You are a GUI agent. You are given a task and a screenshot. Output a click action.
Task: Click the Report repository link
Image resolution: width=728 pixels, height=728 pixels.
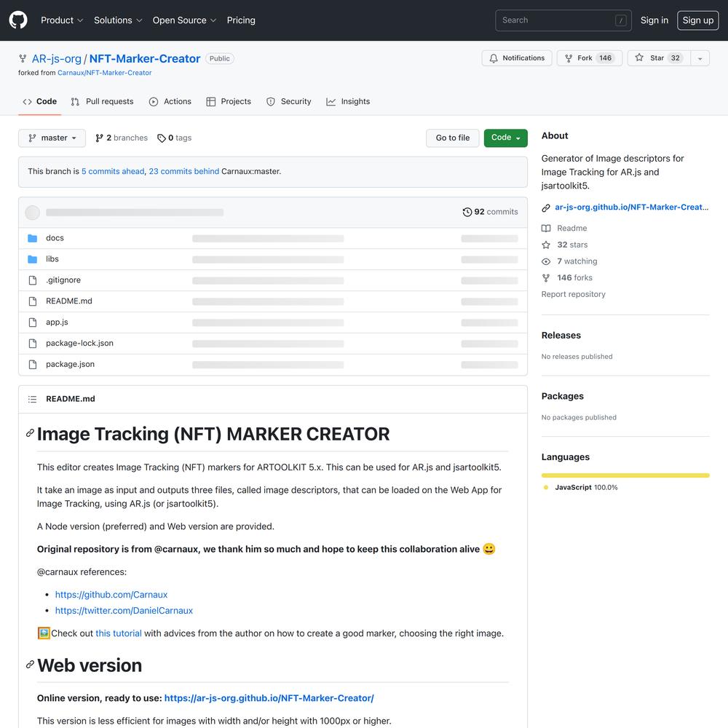click(x=574, y=294)
